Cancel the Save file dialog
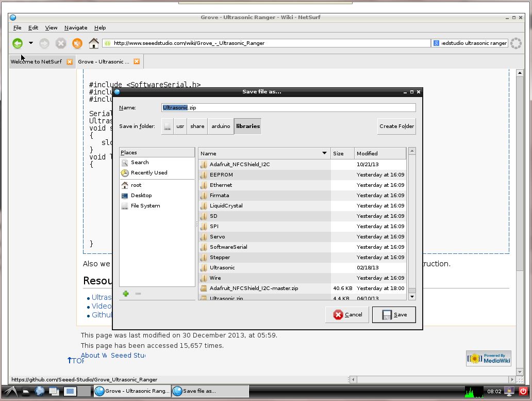 (x=347, y=315)
